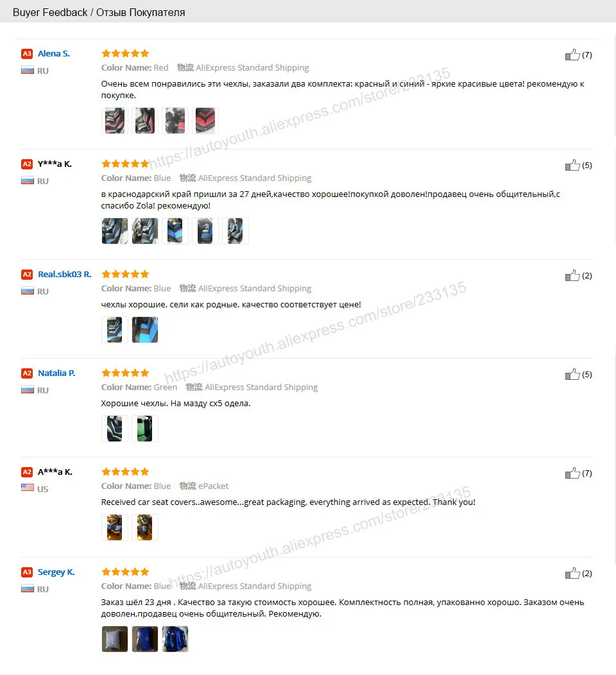Click the US flag under A***a K.
616x675 pixels.
(x=28, y=487)
